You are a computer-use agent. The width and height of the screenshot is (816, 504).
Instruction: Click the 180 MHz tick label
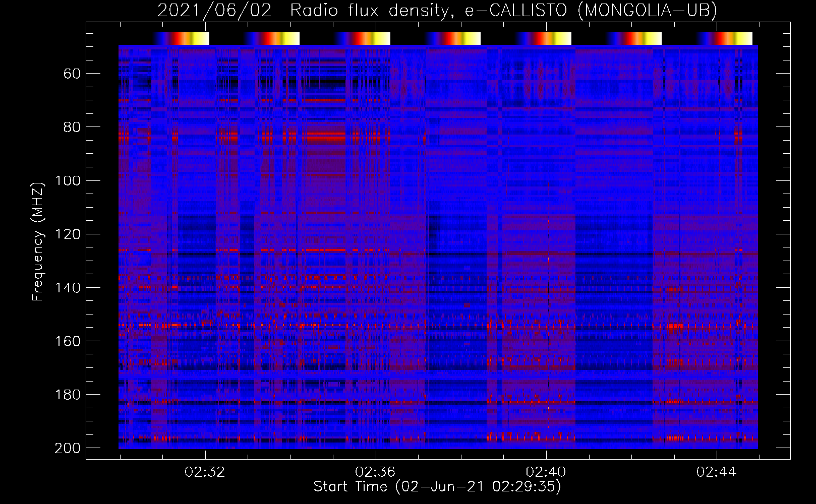(68, 395)
